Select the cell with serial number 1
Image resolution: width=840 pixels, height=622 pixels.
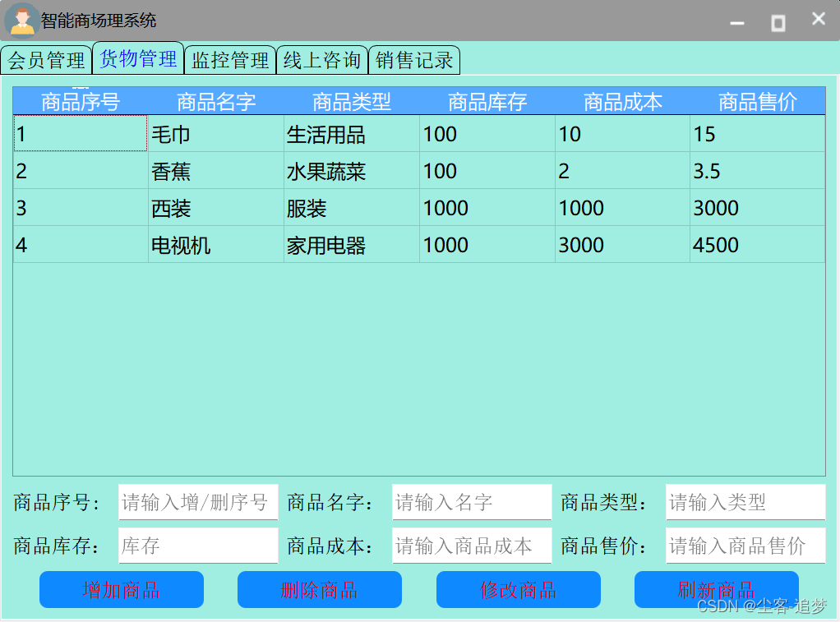pyautogui.click(x=81, y=133)
